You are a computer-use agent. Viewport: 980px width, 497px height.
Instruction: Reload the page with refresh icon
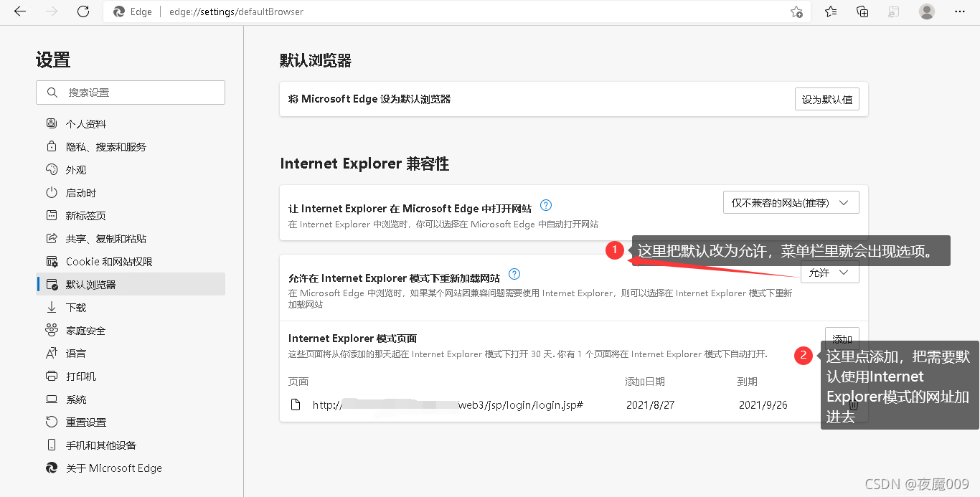[83, 11]
